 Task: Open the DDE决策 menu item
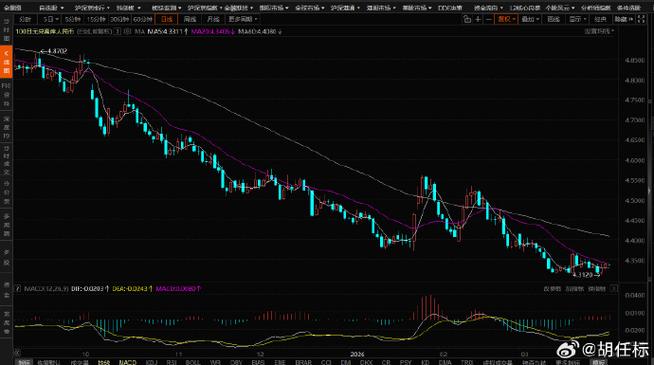pyautogui.click(x=450, y=8)
